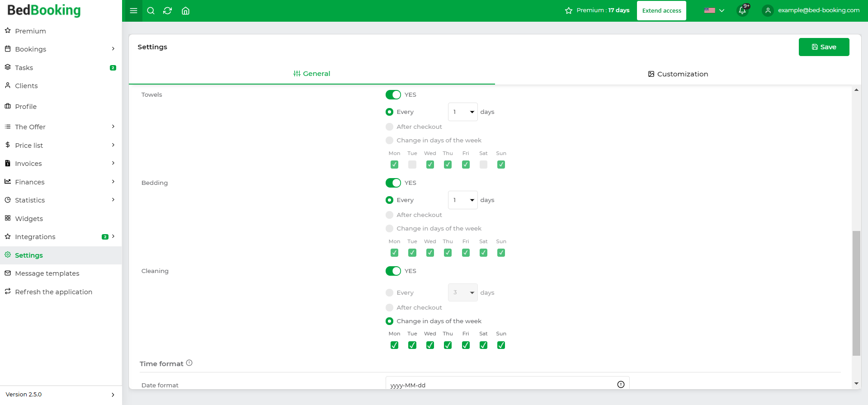Click the Settings gear icon in sidebar
The width and height of the screenshot is (868, 405).
tap(8, 254)
